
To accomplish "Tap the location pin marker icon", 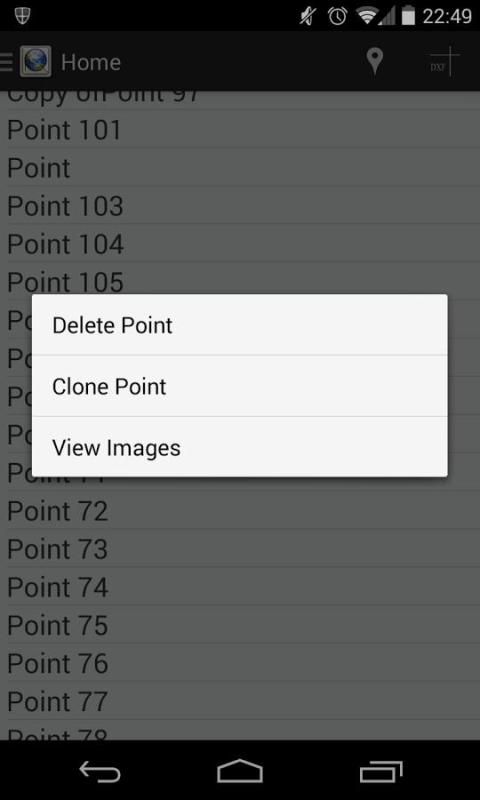I will [375, 62].
